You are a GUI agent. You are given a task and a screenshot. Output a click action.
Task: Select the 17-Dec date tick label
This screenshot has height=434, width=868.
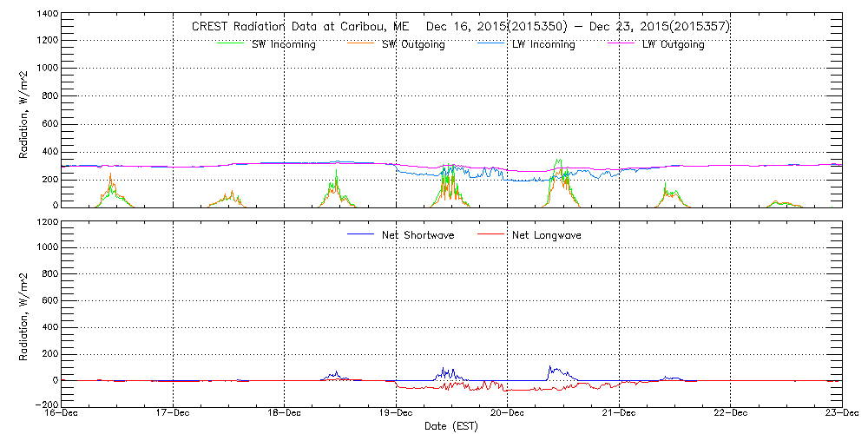pyautogui.click(x=174, y=413)
